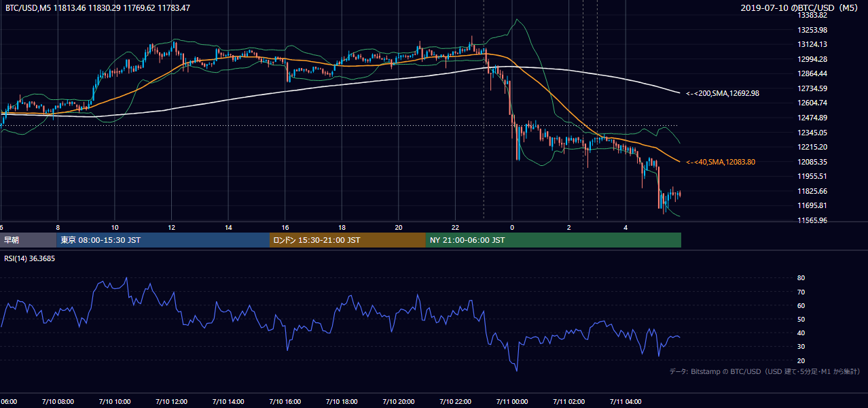Viewport: 868px width, 408px height.
Task: Click date axis label 7/11 04:00
Action: 626,402
